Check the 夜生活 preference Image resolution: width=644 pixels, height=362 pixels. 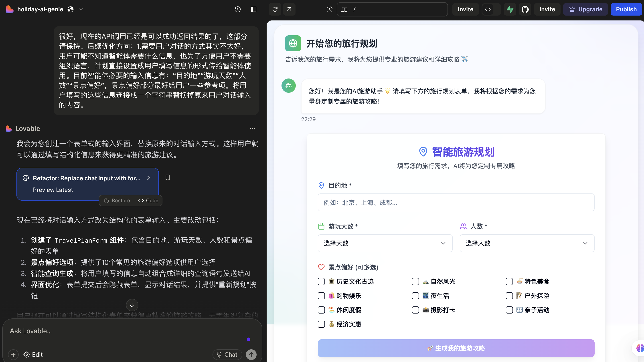pyautogui.click(x=415, y=296)
